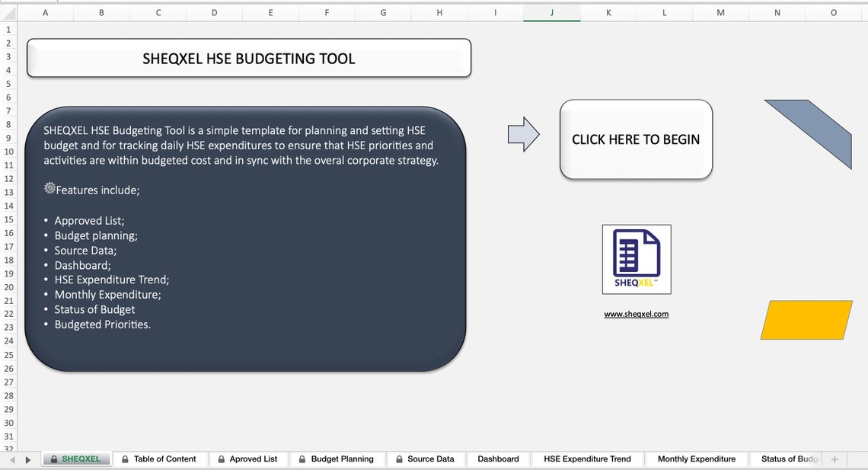Click the select-all corner above row numbers
The width and height of the screenshot is (868, 470).
click(8, 13)
